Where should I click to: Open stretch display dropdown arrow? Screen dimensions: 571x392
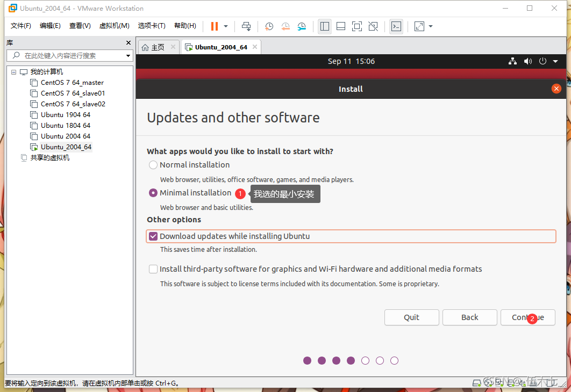tap(431, 26)
